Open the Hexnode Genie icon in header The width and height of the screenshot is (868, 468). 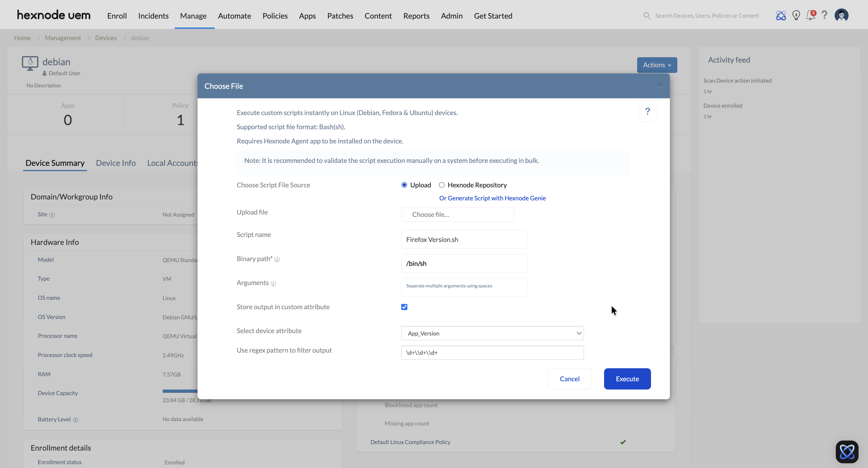[781, 15]
